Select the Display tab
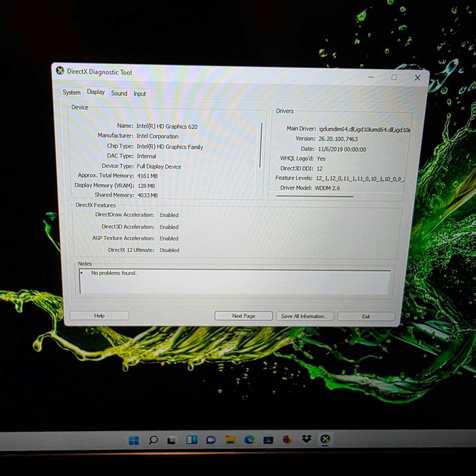476x476 pixels. [96, 92]
